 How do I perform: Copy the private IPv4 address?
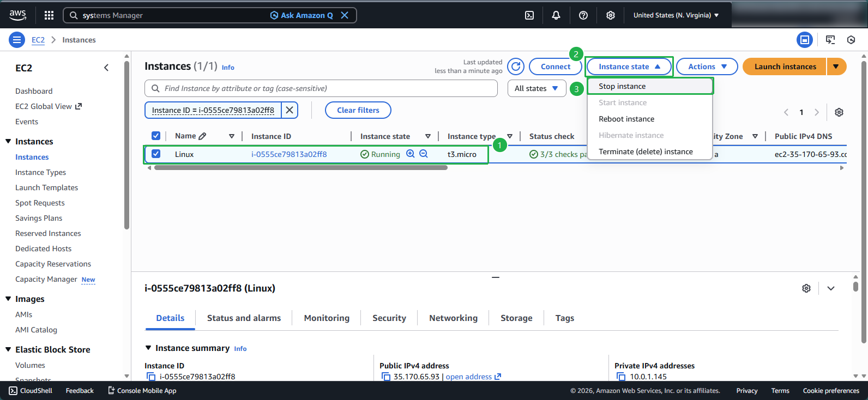click(621, 377)
